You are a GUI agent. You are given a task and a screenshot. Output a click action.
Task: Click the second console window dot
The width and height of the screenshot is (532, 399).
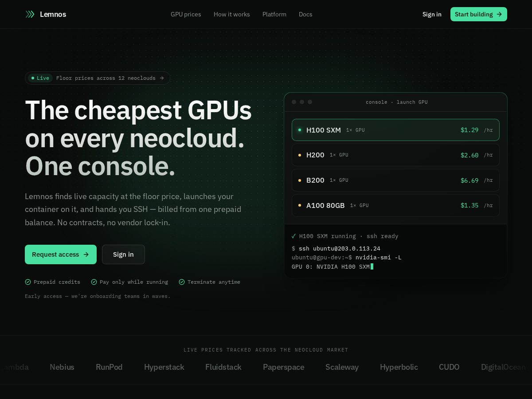click(x=302, y=102)
